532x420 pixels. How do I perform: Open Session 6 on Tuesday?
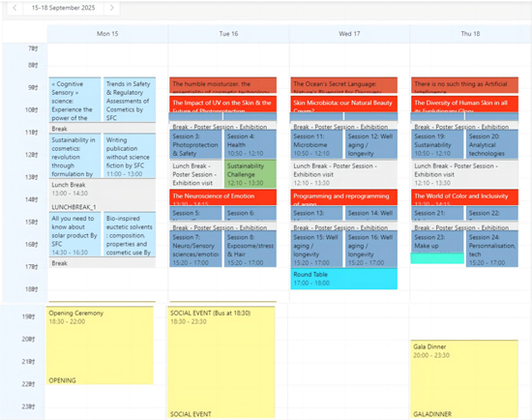click(251, 213)
